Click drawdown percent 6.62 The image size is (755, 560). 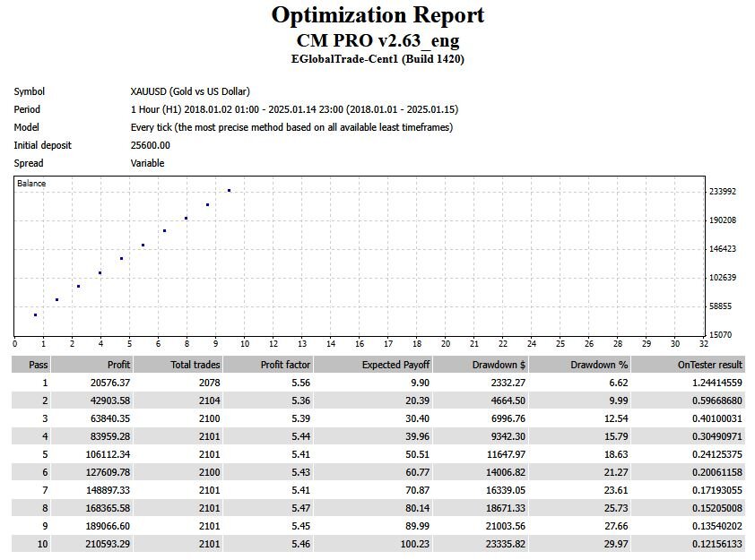(618, 383)
